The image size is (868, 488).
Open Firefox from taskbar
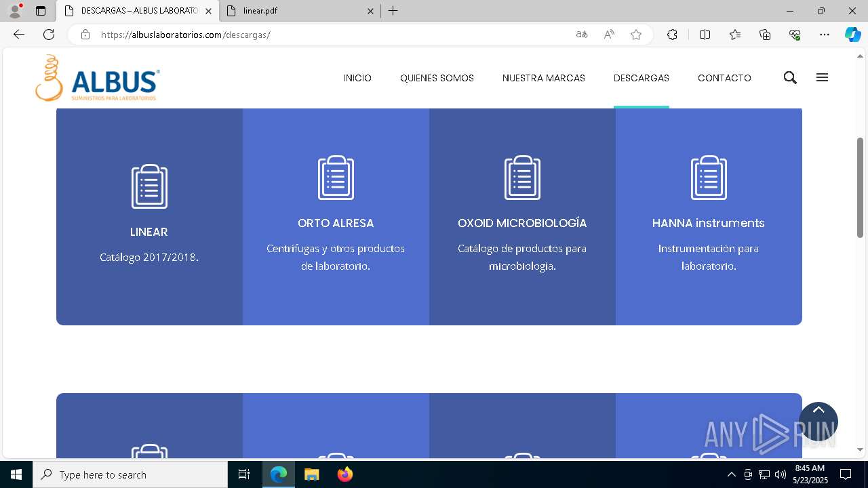pos(345,474)
